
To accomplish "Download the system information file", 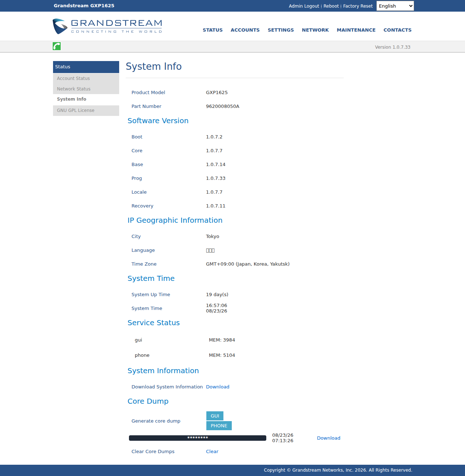I will pyautogui.click(x=218, y=387).
